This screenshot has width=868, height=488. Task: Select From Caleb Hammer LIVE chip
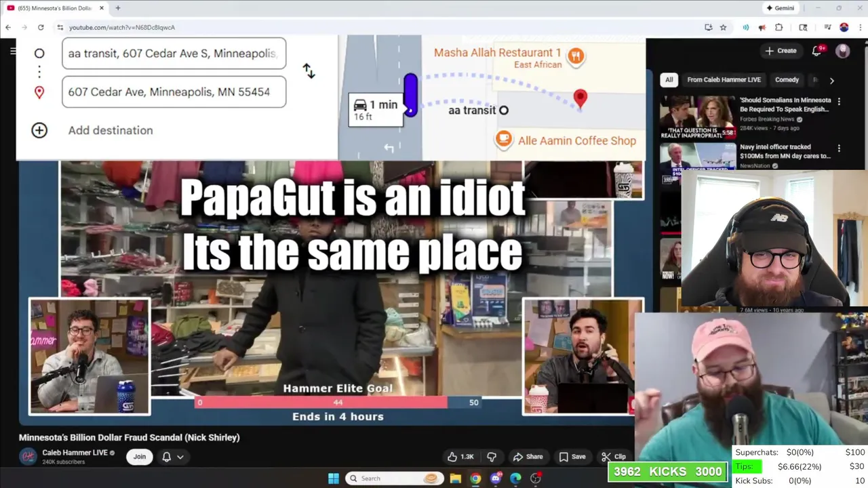pyautogui.click(x=724, y=79)
